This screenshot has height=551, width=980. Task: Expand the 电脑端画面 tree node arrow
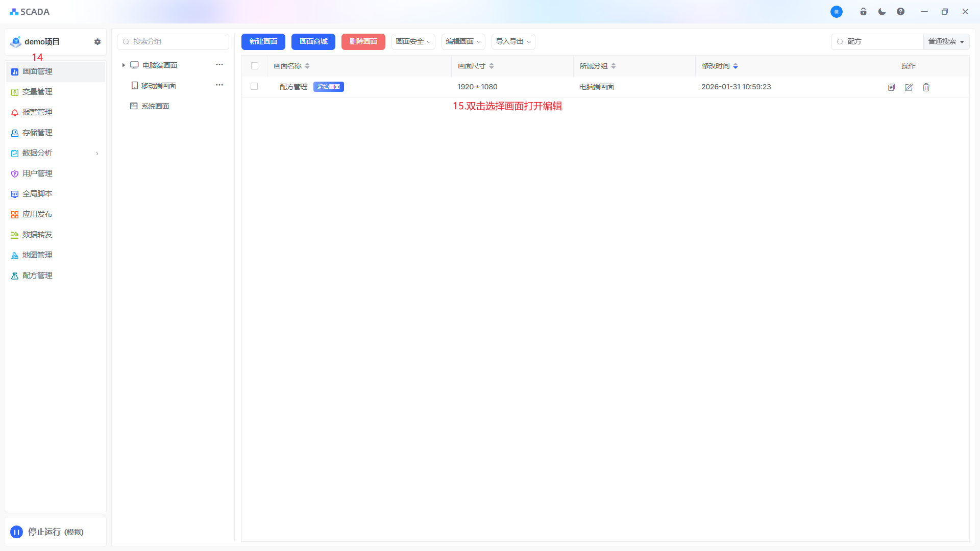pyautogui.click(x=124, y=65)
